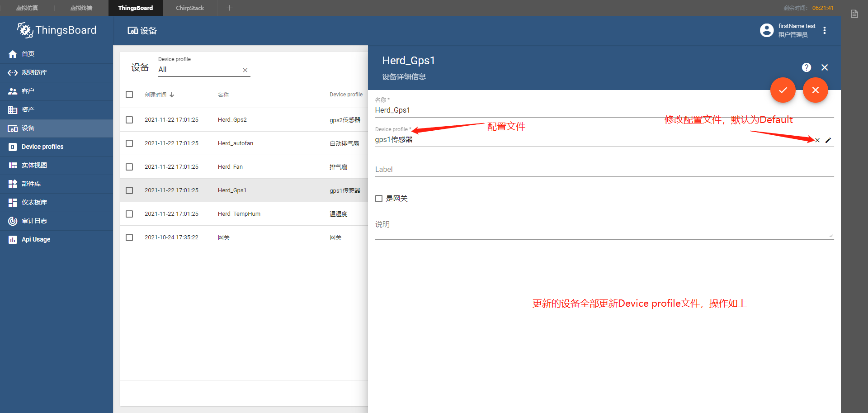Edit the device profile with pencil icon

(828, 140)
